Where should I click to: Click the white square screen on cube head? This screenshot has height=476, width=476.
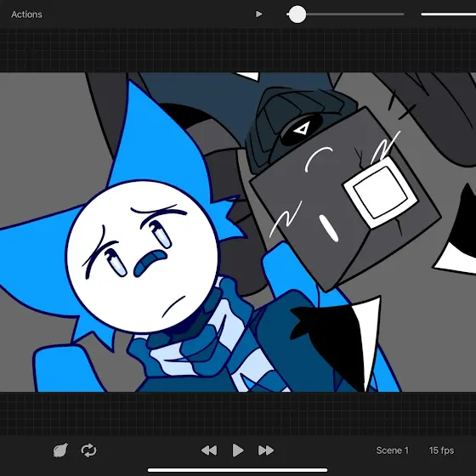pyautogui.click(x=380, y=193)
